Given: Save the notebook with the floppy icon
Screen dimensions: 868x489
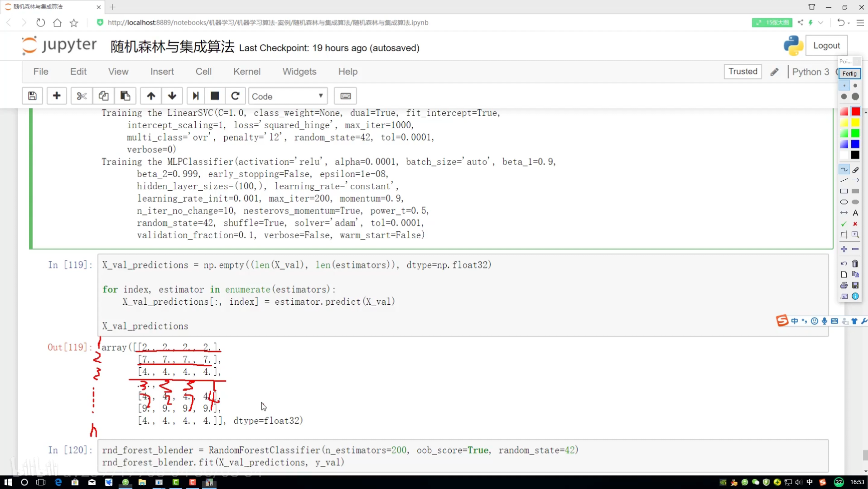Looking at the screenshot, I should click(32, 96).
